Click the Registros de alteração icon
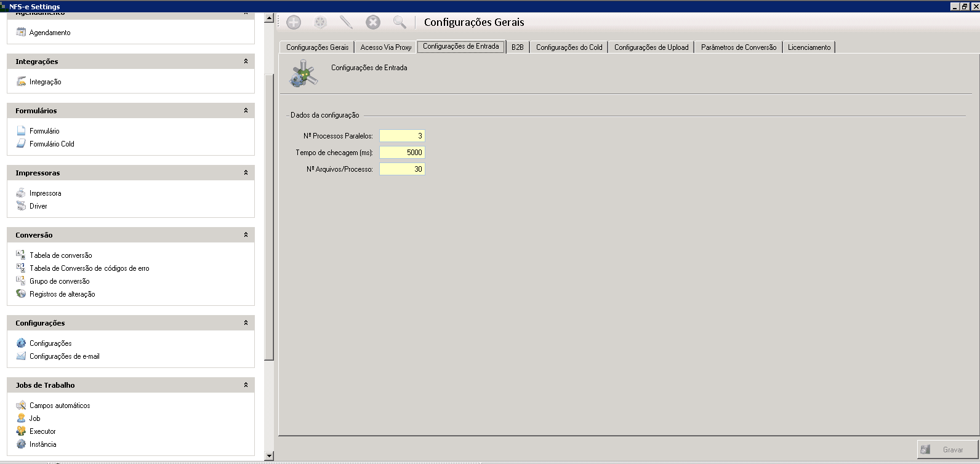This screenshot has width=980, height=464. (x=21, y=294)
